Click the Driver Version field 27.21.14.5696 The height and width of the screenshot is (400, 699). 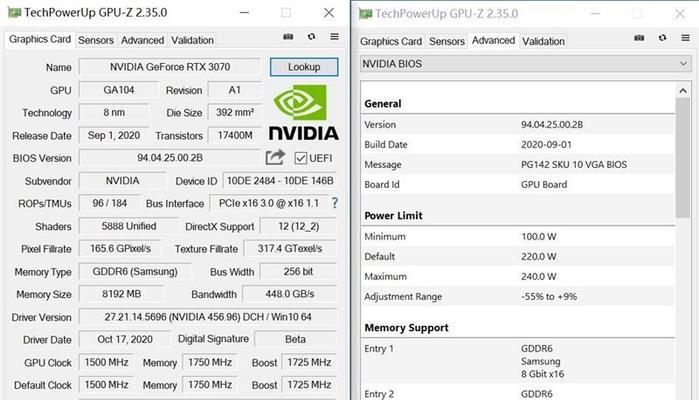[x=208, y=317]
